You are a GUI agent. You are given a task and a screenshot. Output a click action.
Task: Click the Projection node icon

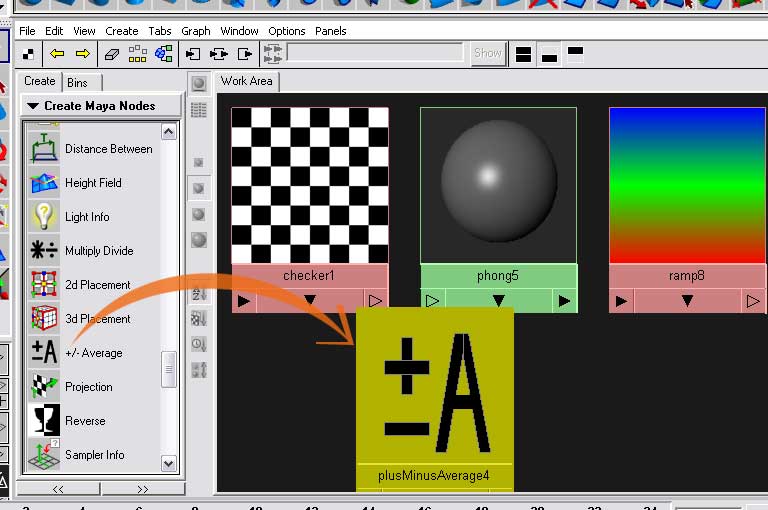pyautogui.click(x=44, y=387)
